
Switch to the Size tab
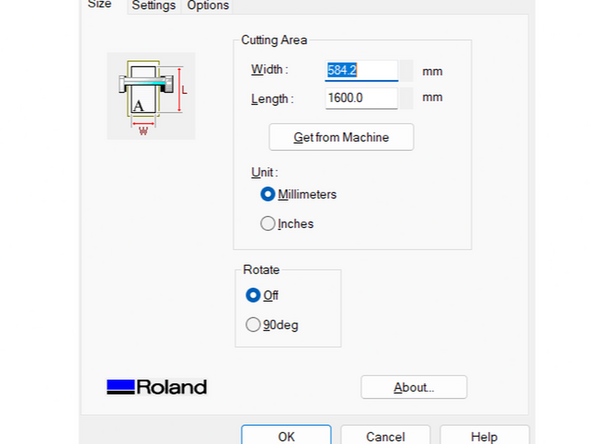100,5
